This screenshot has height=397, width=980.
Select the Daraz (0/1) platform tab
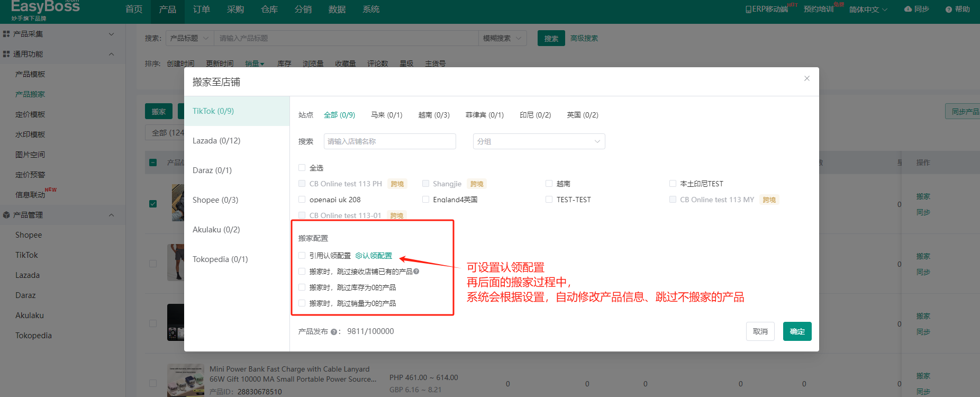point(237,170)
